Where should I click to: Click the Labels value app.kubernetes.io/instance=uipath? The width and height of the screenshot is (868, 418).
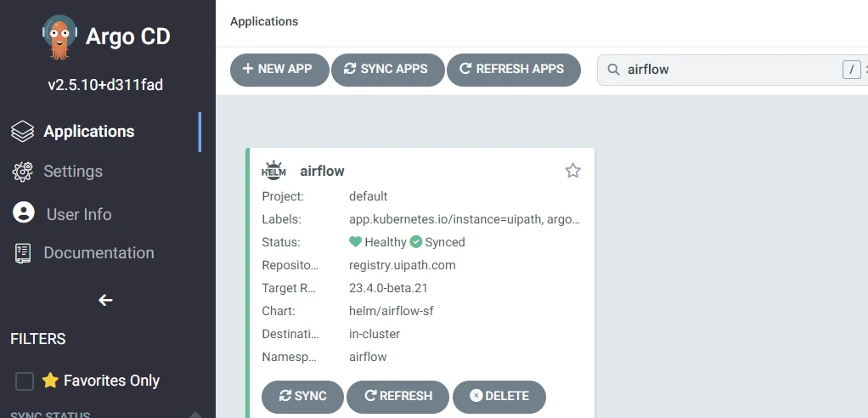[446, 220]
